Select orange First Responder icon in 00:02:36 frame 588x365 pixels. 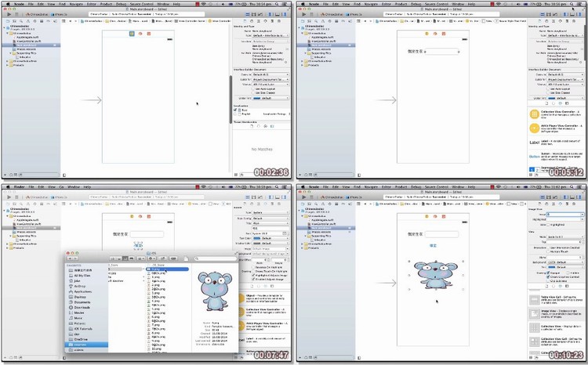(x=140, y=34)
